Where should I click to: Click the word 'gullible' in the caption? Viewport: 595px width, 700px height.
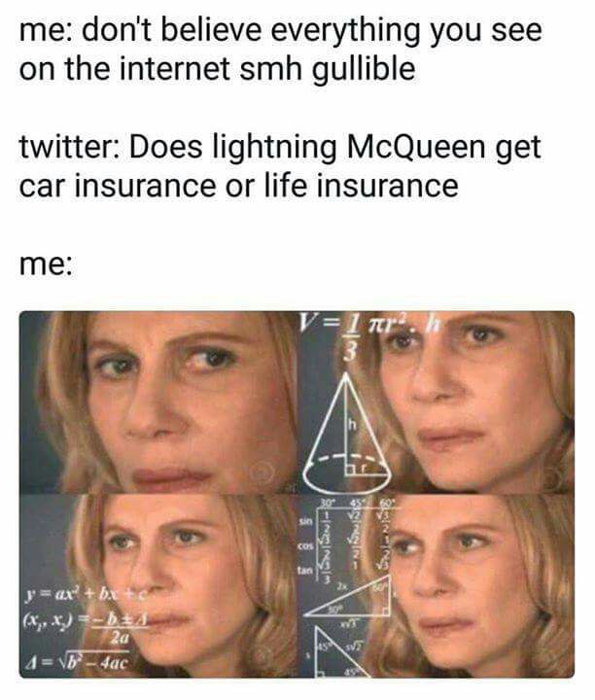(x=363, y=69)
